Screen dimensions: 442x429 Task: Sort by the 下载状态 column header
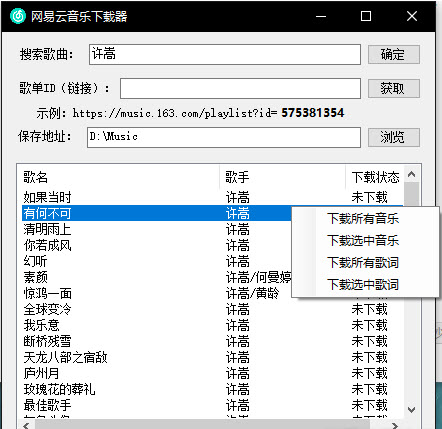pos(375,177)
